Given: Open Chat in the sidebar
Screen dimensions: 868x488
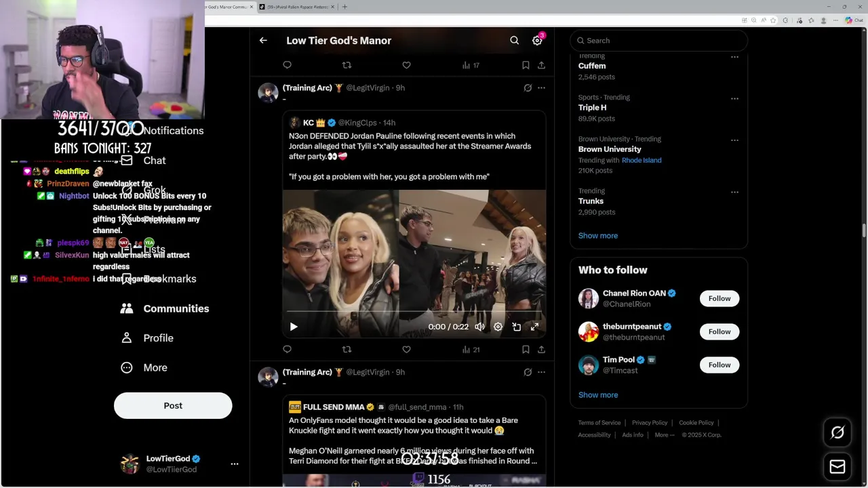Looking at the screenshot, I should click(144, 161).
